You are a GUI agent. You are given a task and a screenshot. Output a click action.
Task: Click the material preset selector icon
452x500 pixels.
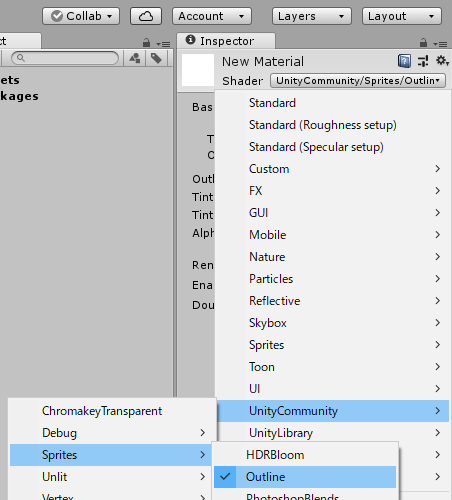423,61
